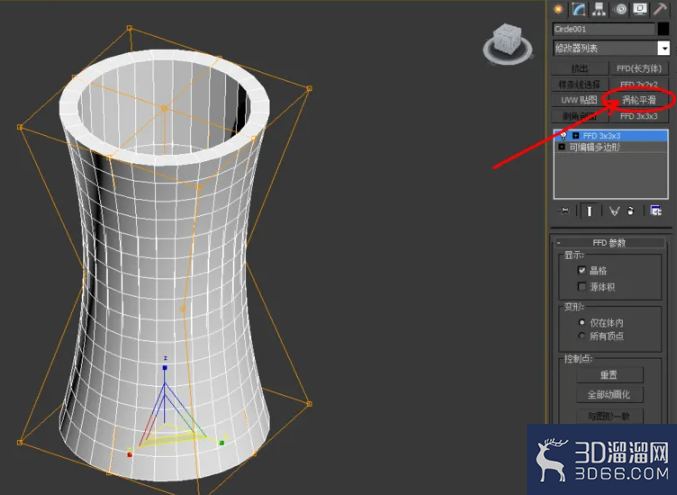Apply the 涡轮平滑 TurboSmooth modifier button
The height and width of the screenshot is (495, 677).
coord(639,100)
